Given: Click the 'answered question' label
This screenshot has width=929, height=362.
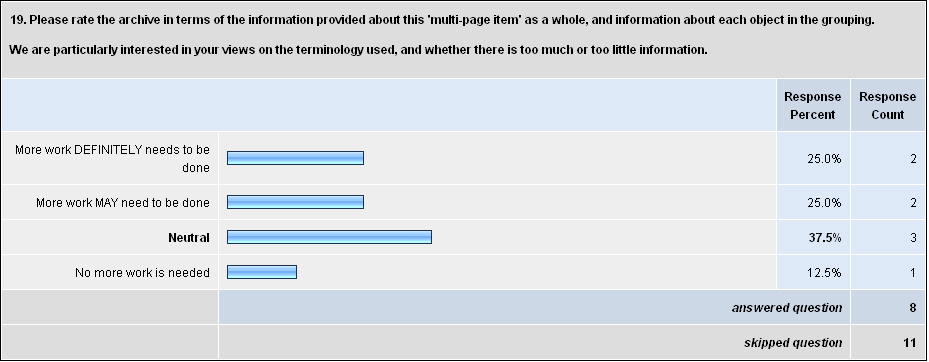Looking at the screenshot, I should pos(787,307).
